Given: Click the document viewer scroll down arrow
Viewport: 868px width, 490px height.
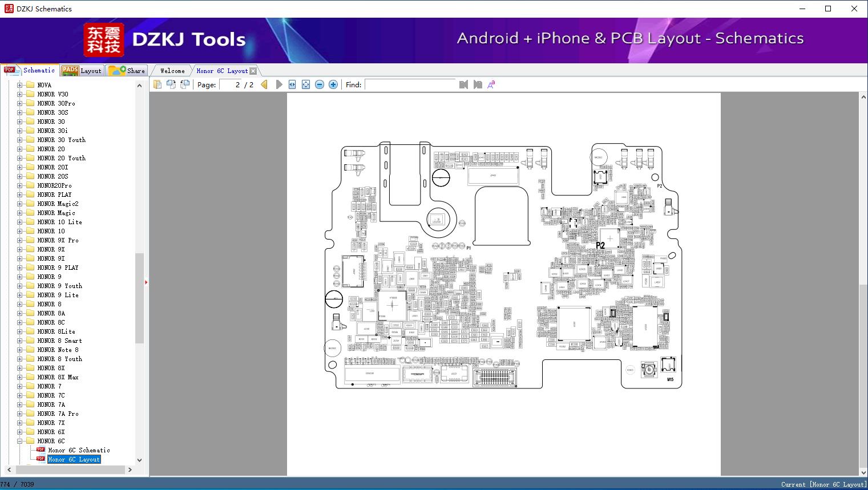Looking at the screenshot, I should point(863,472).
